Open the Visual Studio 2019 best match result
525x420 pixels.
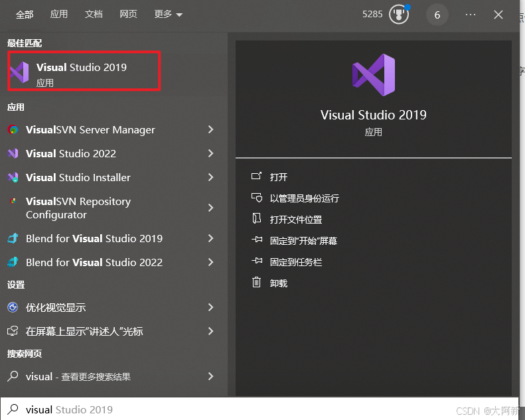coord(84,71)
